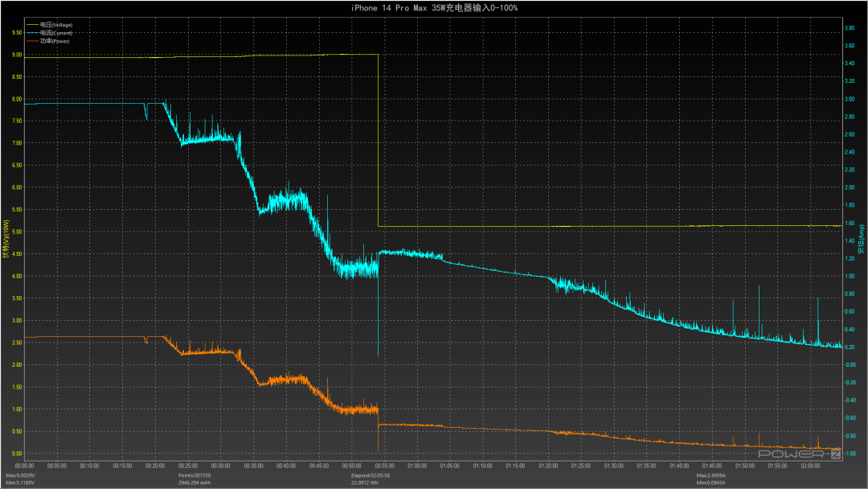Viewport: 868px width, 489px height.
Task: Click the 8.50 tick on the left axis
Action: click(17, 77)
